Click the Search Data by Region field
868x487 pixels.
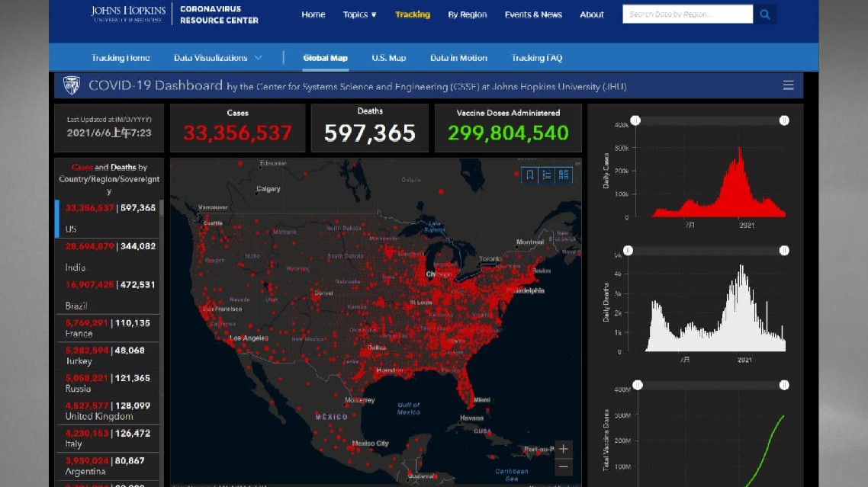pyautogui.click(x=687, y=14)
